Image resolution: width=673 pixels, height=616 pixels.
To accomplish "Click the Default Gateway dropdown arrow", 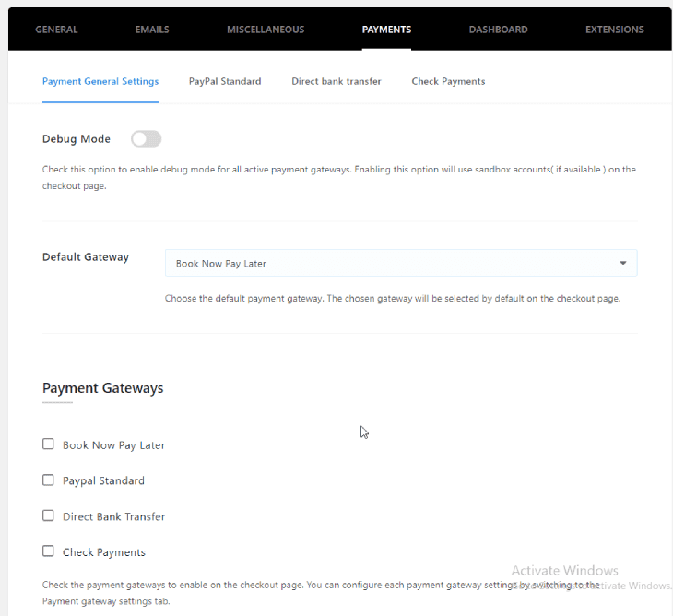I will tap(623, 263).
